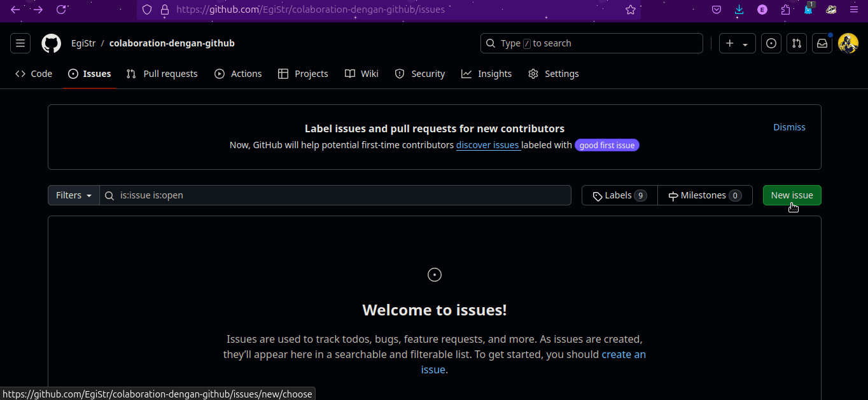The width and height of the screenshot is (868, 400).
Task: Open the extensions puzzle icon
Action: 785,10
